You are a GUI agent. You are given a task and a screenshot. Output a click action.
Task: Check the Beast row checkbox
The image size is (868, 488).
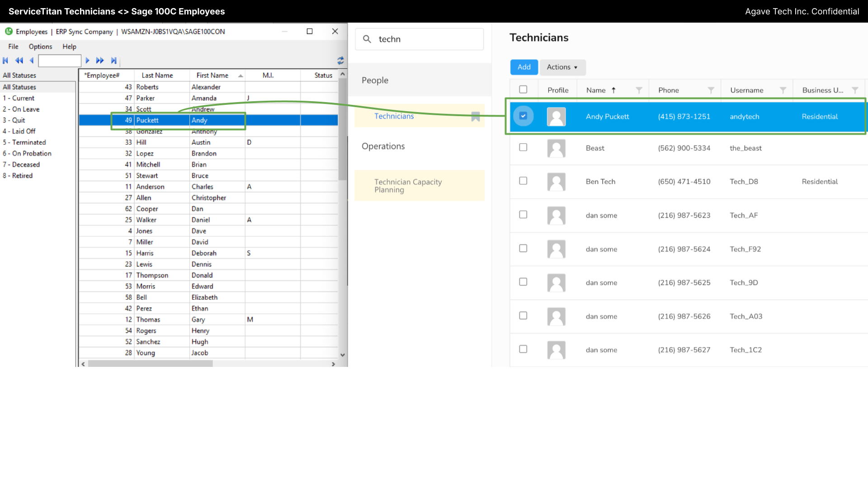523,147
